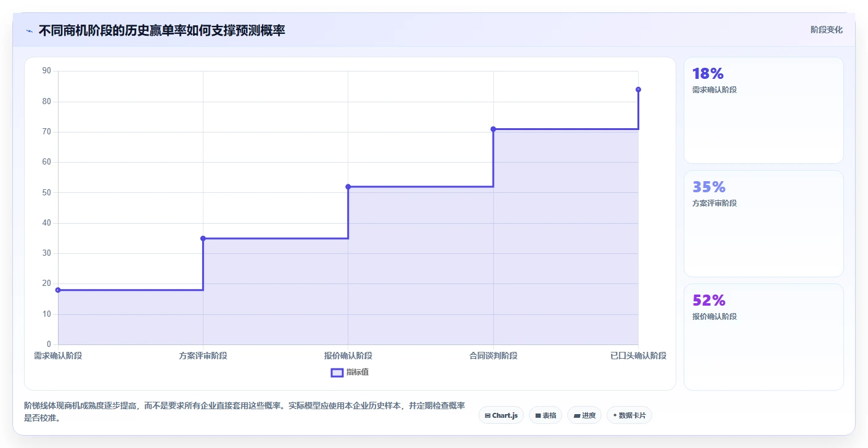Click the 52% 报价确认阶段 card
The image size is (868, 448).
[763, 337]
